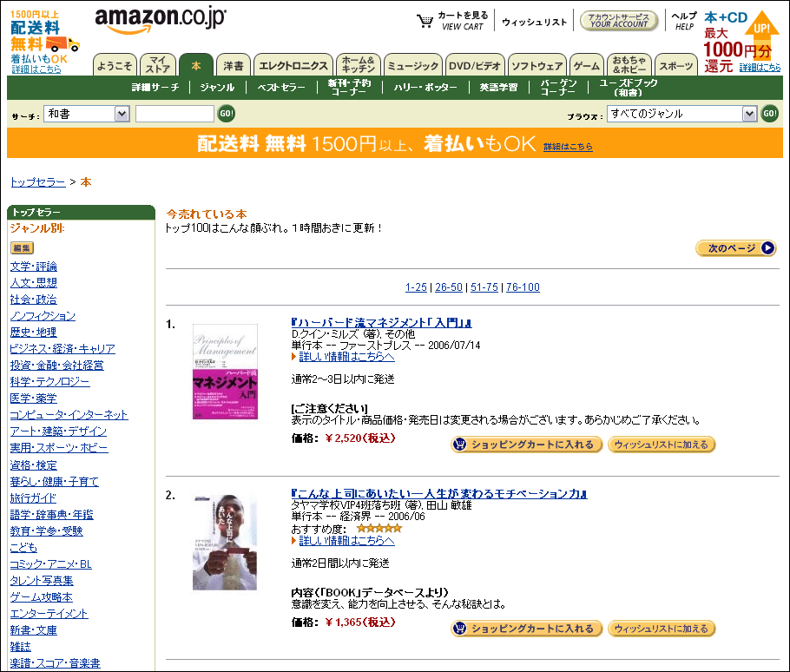The image size is (790, 672).
Task: Select the ミュージック tab
Action: [413, 65]
